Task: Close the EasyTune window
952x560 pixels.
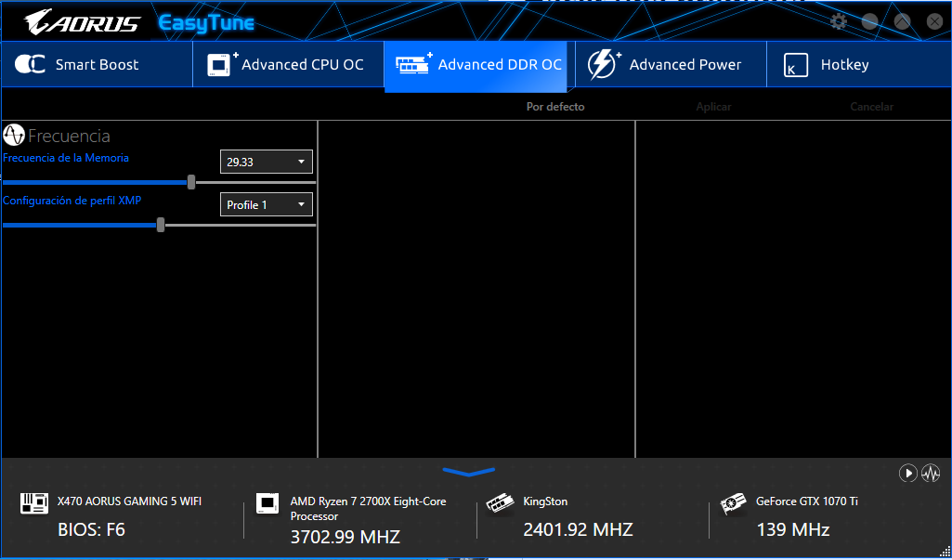Action: coord(934,22)
